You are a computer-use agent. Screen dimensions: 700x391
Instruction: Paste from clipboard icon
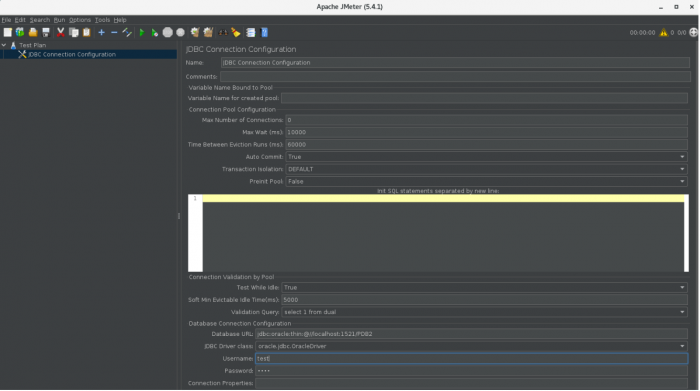pyautogui.click(x=87, y=33)
